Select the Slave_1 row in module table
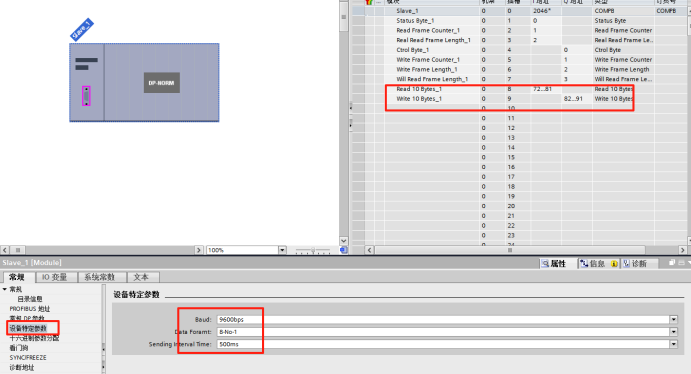Image resolution: width=691 pixels, height=374 pixels. pyautogui.click(x=520, y=11)
